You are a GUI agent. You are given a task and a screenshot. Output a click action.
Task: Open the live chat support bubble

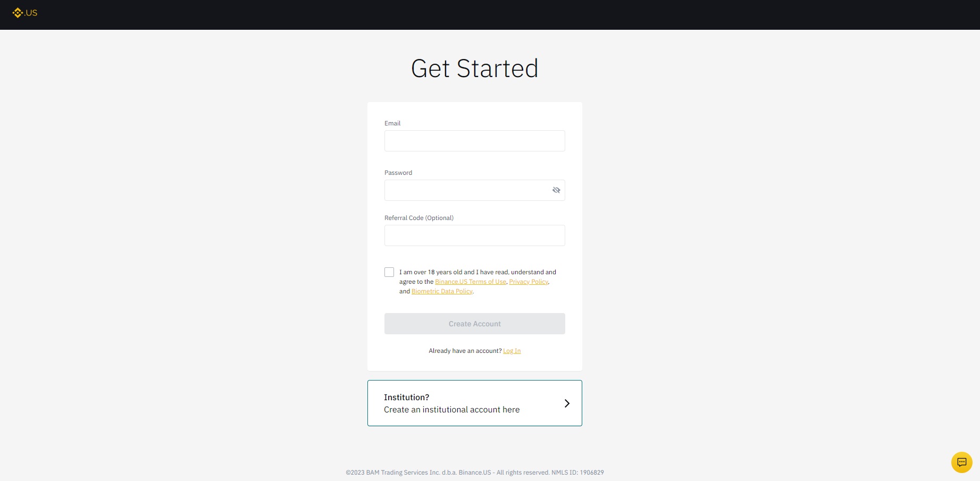coord(961,462)
